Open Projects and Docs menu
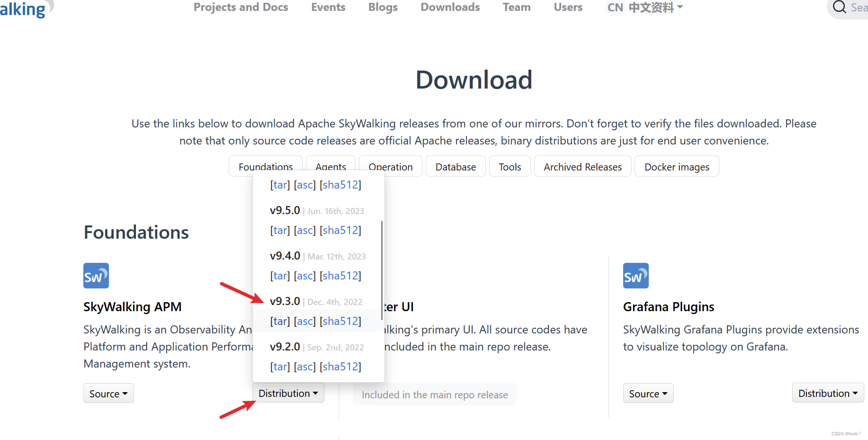 point(241,7)
